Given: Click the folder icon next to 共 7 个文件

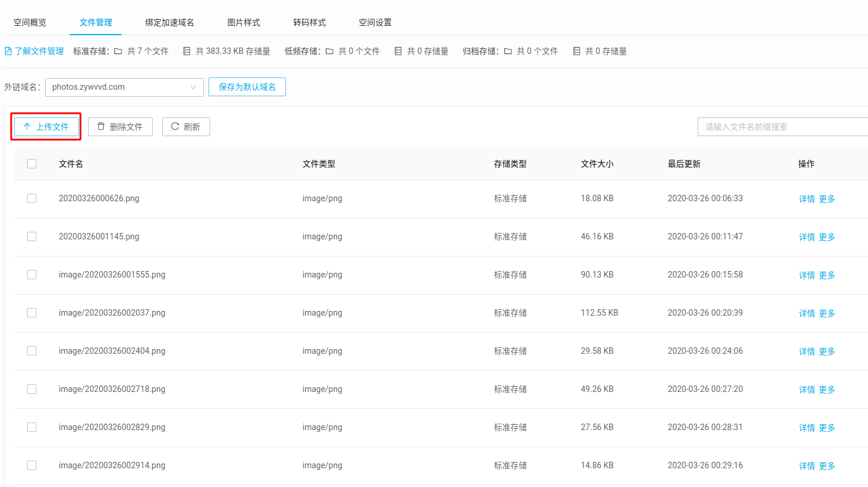Looking at the screenshot, I should (118, 51).
